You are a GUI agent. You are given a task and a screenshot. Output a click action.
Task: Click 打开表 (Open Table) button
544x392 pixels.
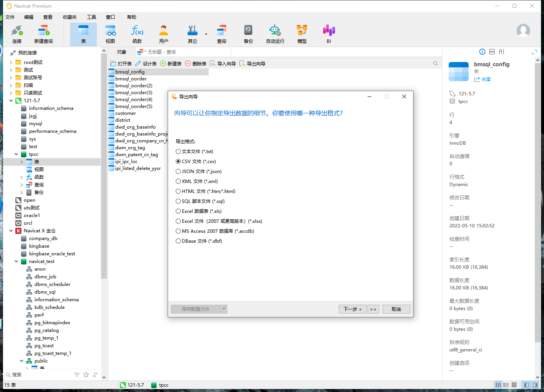(121, 64)
